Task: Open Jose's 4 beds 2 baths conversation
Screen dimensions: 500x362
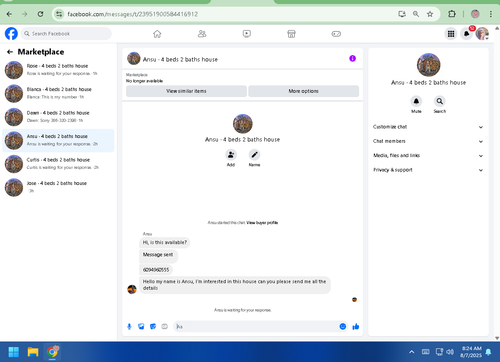Action: point(58,187)
